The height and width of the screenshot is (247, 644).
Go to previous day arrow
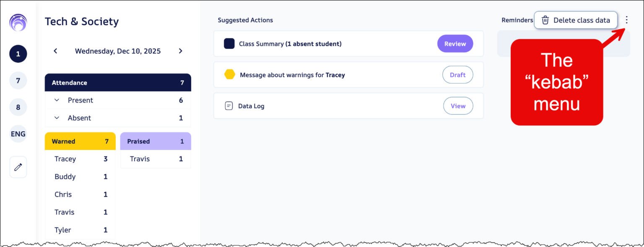pyautogui.click(x=55, y=51)
